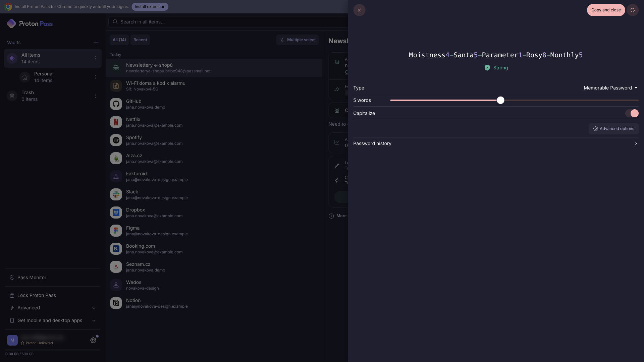The width and height of the screenshot is (644, 362).
Task: Open Pass Monitor
Action: [53, 278]
